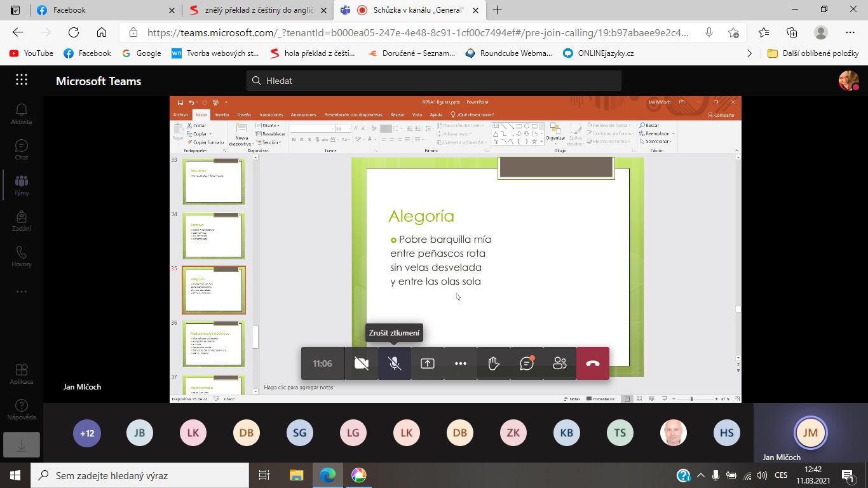Raise your hand in the meeting
This screenshot has height=488, width=868.
coord(494,363)
